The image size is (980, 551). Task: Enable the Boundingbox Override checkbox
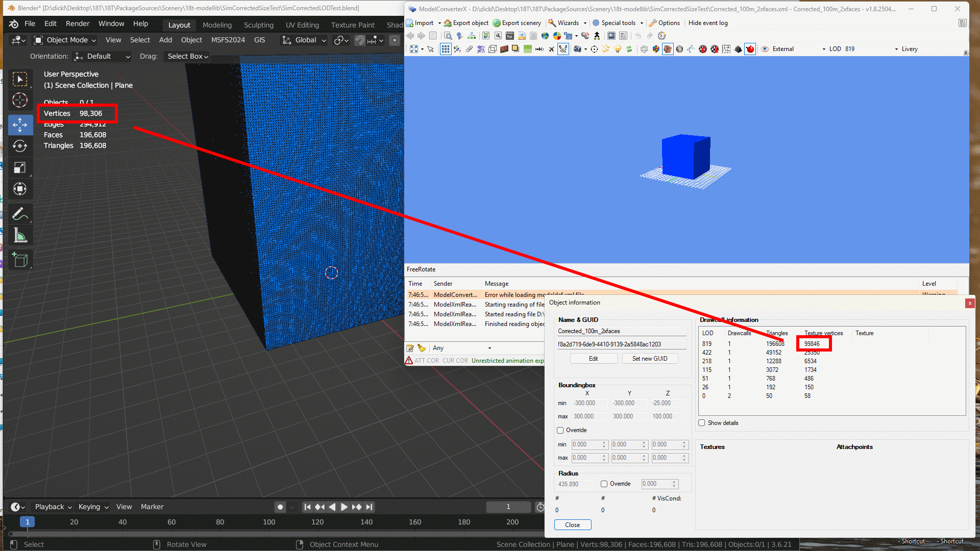click(560, 430)
